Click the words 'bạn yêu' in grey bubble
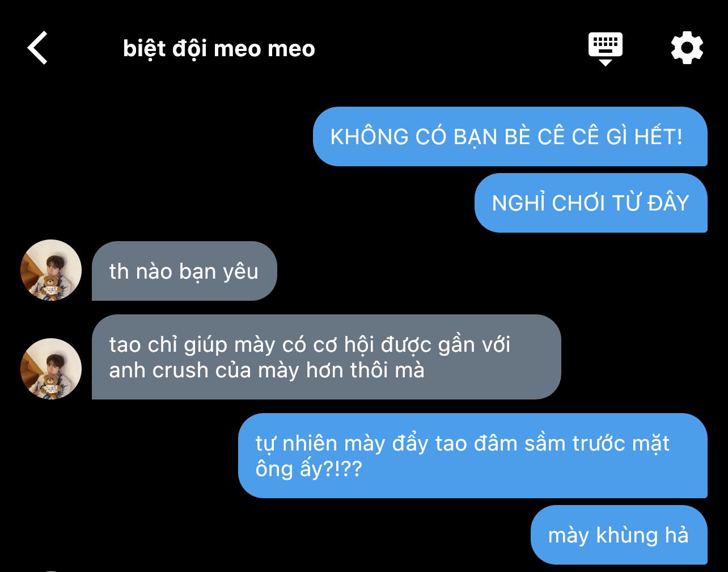The width and height of the screenshot is (728, 572). click(218, 272)
